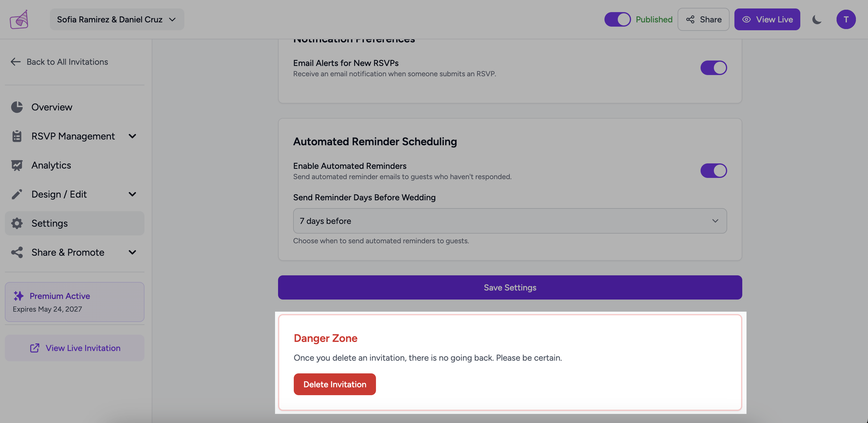Open the Overview page

[x=74, y=107]
